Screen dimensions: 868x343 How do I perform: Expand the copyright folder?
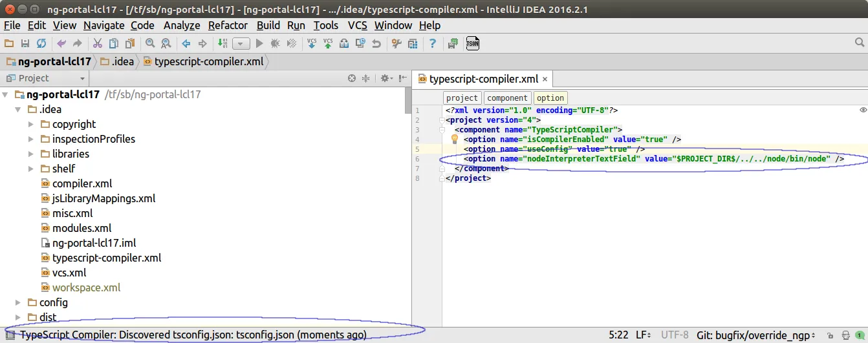click(31, 124)
